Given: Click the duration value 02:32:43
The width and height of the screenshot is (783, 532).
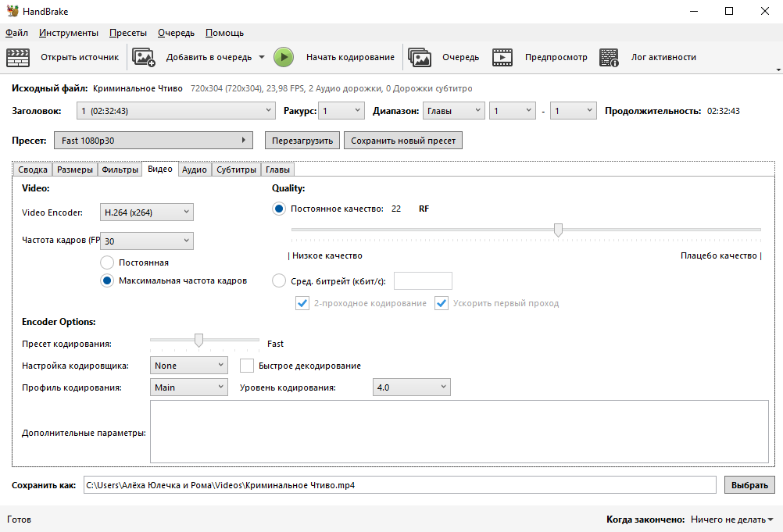Looking at the screenshot, I should [724, 111].
